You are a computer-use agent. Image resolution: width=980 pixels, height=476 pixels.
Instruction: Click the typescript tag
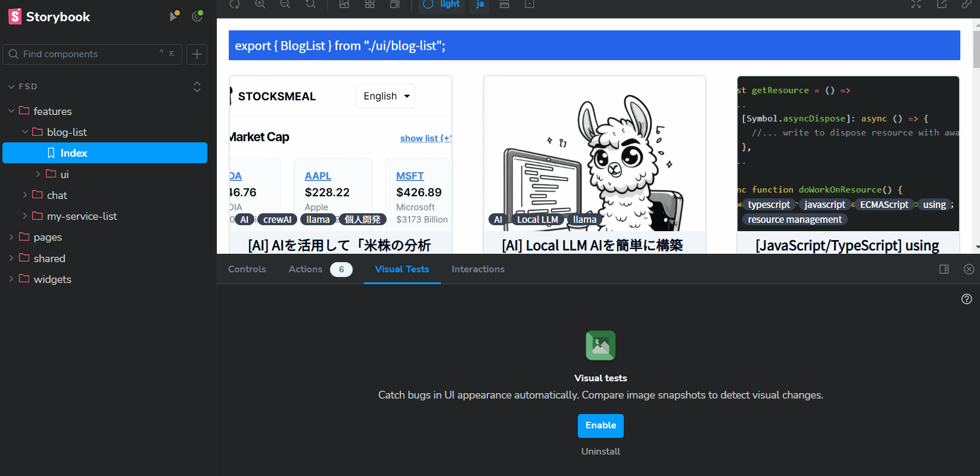[x=769, y=205]
